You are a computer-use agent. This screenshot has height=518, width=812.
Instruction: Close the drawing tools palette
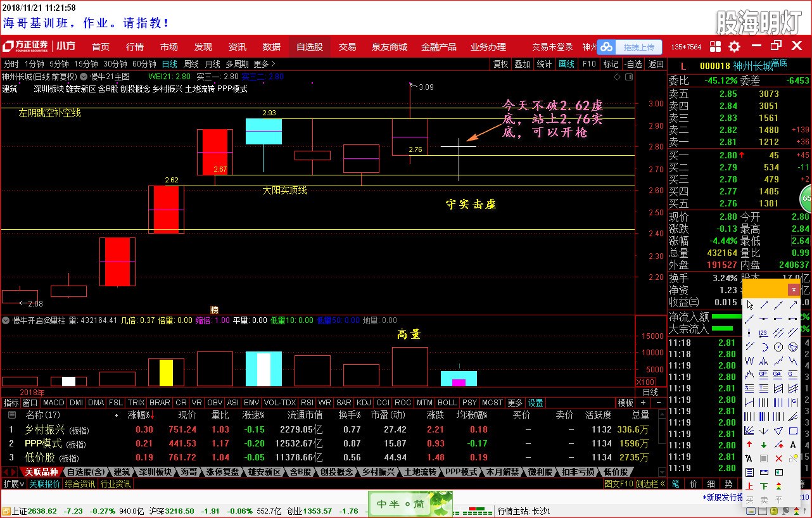coord(794,289)
